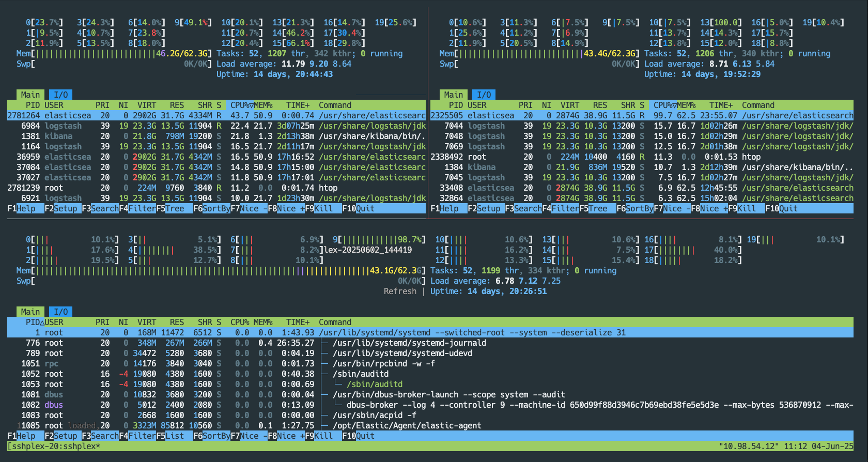Select logstash process PID 6984
868x462 pixels.
[216, 126]
